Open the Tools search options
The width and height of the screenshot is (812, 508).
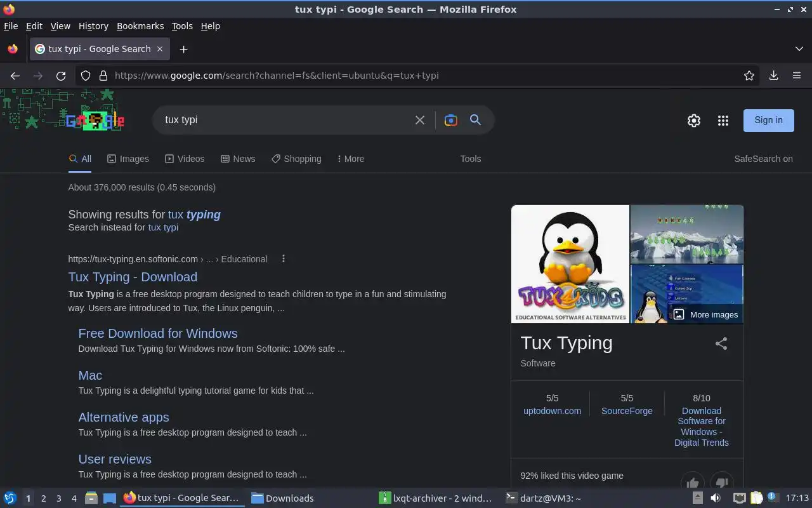[471, 159]
